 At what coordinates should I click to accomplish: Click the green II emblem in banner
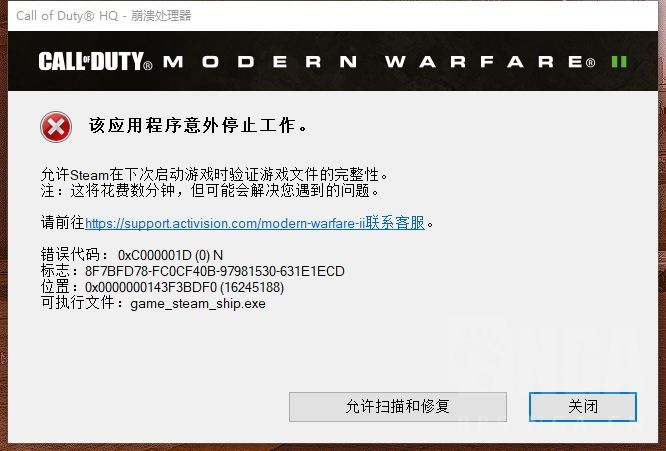(619, 62)
